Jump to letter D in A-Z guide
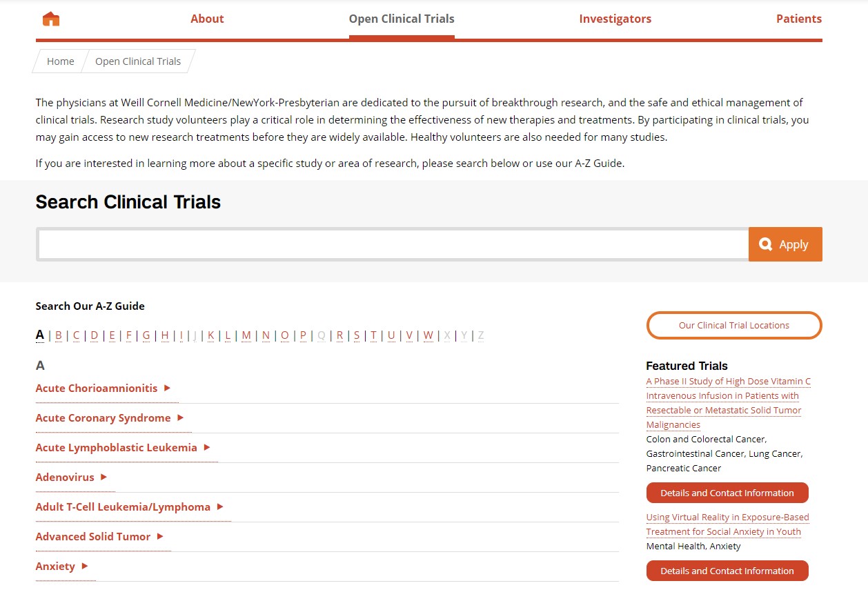This screenshot has height=590, width=868. (x=95, y=335)
